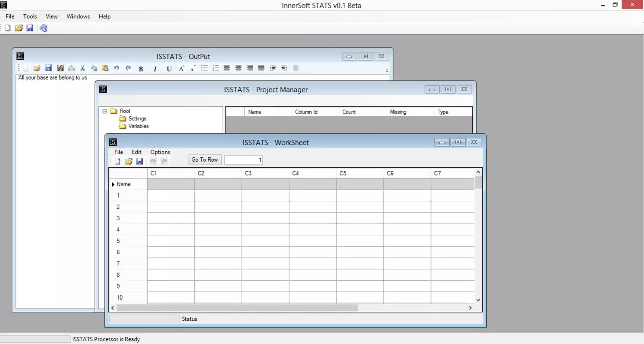Click Save icon in OutPut window toolbar

48,68
